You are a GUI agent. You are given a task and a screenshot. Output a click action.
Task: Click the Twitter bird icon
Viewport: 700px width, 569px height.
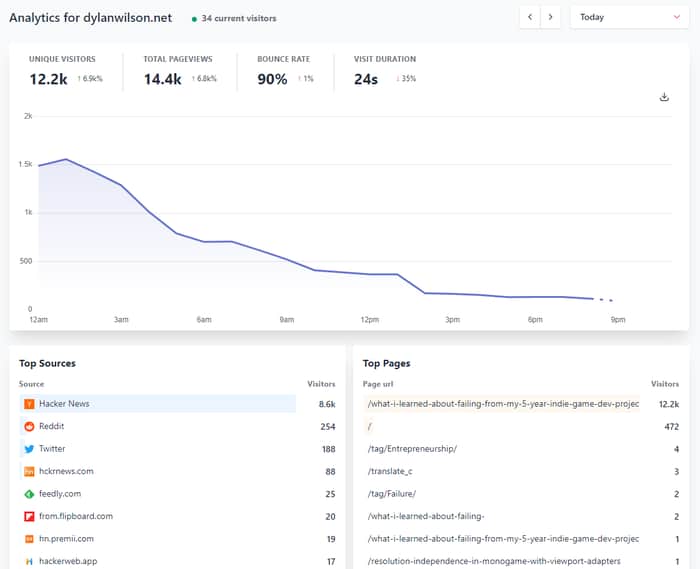point(29,449)
